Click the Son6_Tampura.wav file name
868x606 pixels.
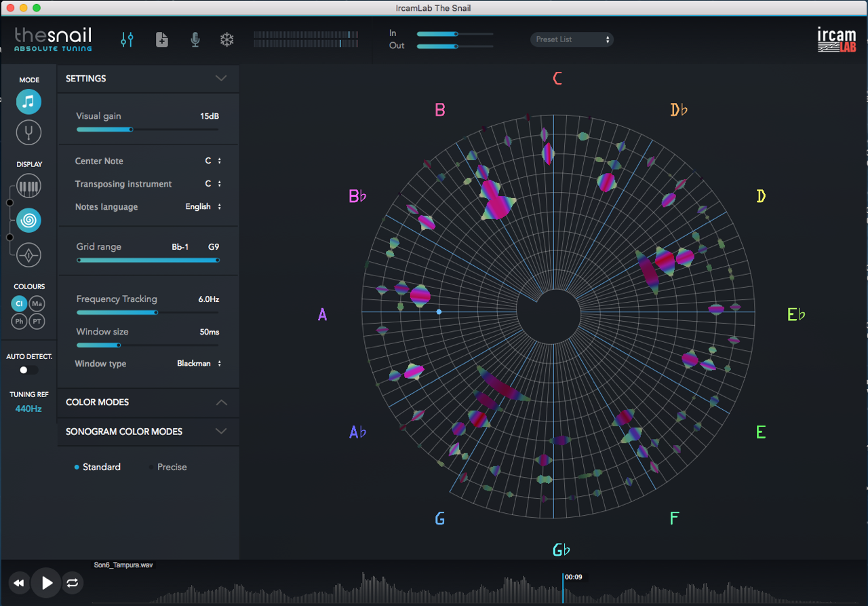coord(122,565)
